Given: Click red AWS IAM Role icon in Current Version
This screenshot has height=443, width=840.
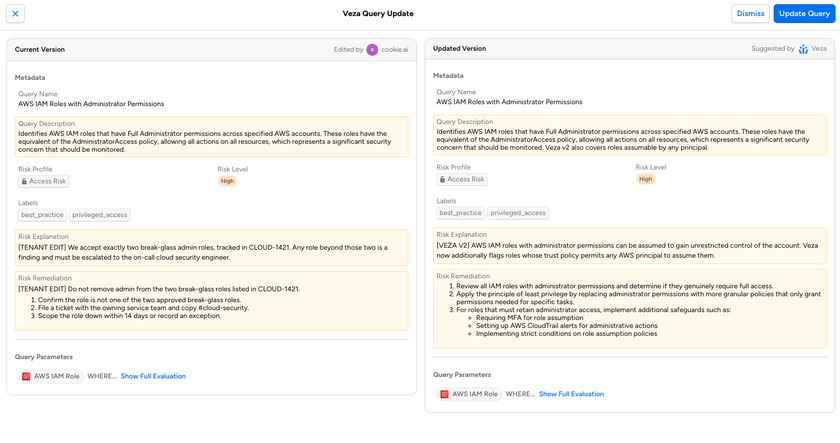Looking at the screenshot, I should [x=26, y=376].
